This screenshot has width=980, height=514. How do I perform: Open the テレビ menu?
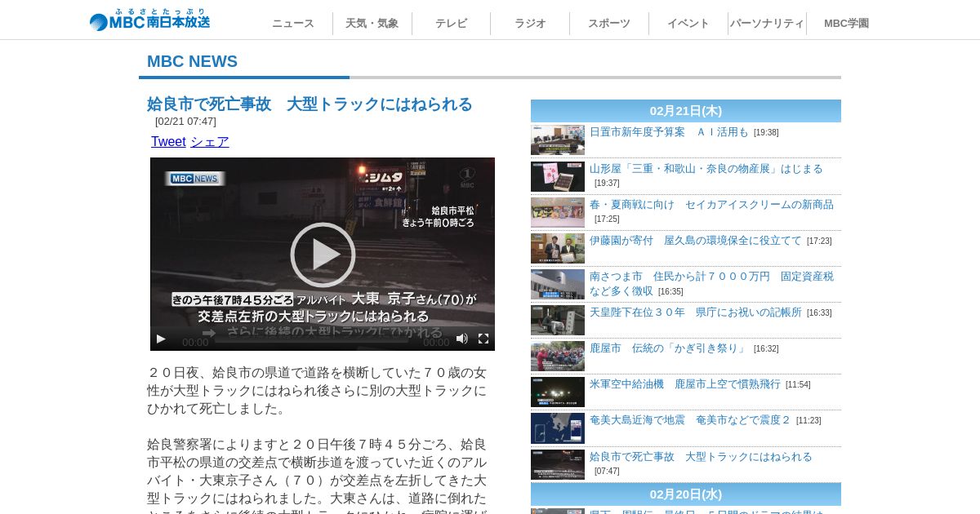tap(452, 24)
